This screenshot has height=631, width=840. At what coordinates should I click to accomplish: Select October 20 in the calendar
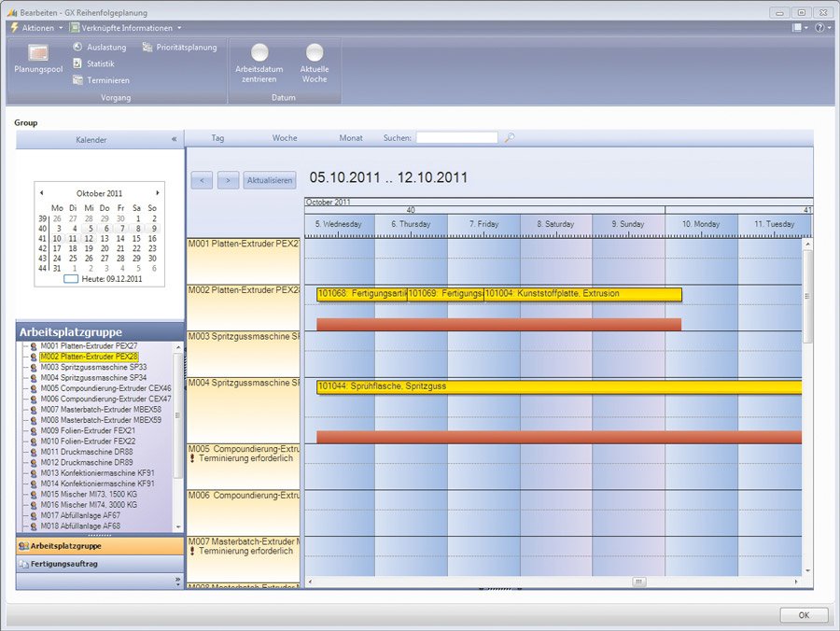(105, 248)
